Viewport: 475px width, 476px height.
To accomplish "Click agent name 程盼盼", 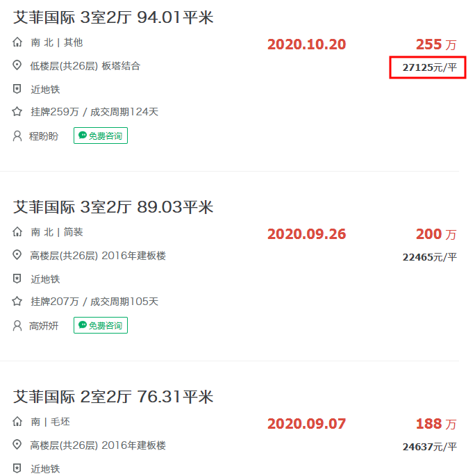I will click(44, 136).
